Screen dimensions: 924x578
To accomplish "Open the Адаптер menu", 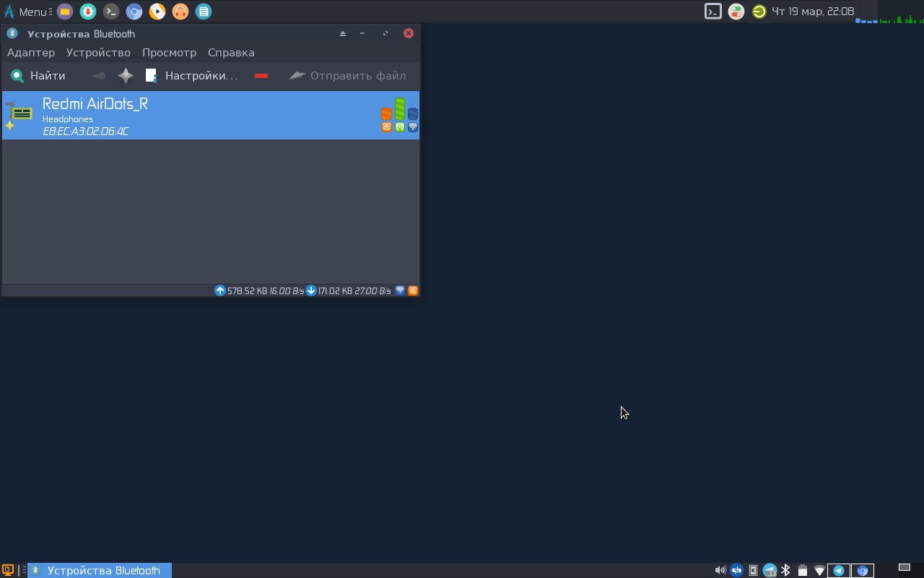I will click(31, 52).
